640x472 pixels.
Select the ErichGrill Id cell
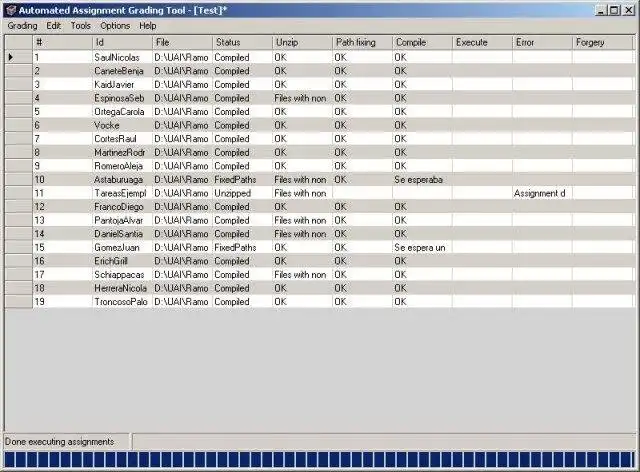tap(122, 261)
